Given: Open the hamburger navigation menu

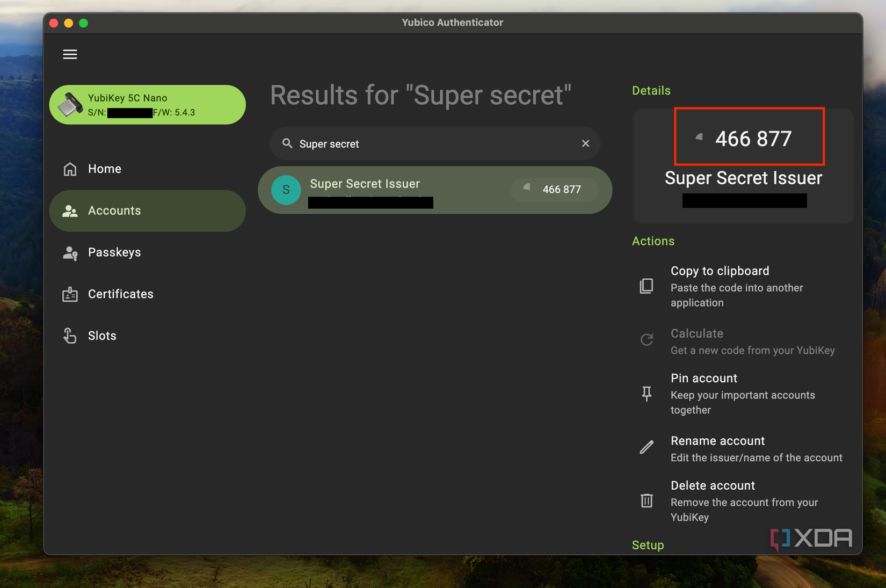Looking at the screenshot, I should click(70, 54).
